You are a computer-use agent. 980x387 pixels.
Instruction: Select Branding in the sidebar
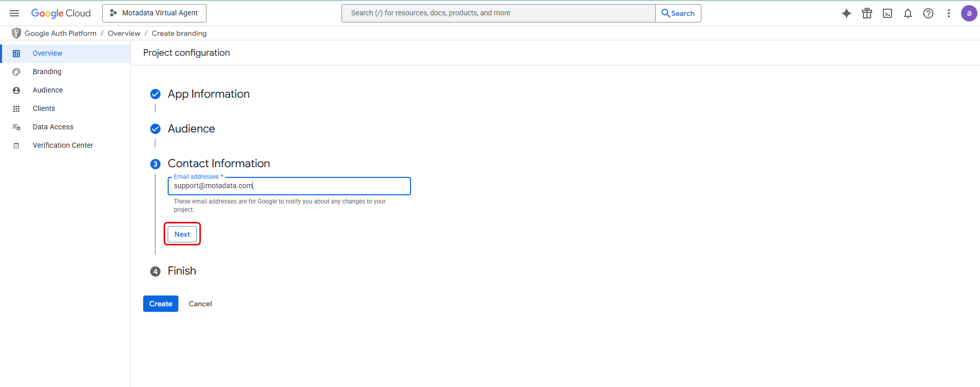pos(65,72)
